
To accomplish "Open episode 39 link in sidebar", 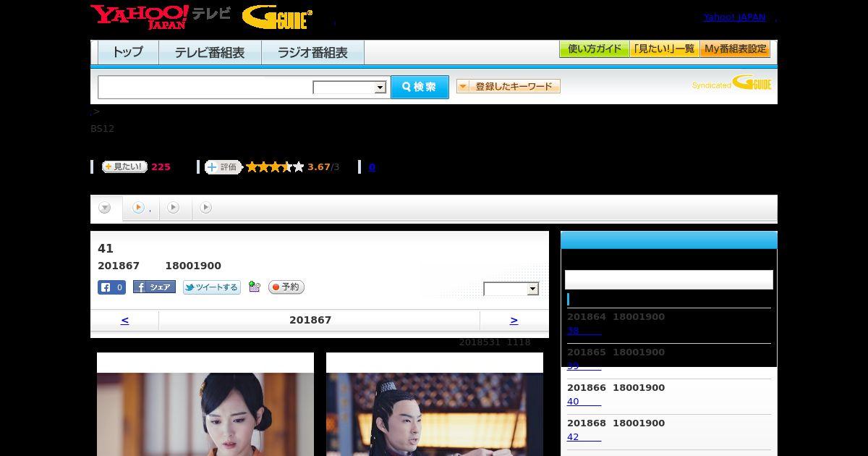I will (x=584, y=366).
